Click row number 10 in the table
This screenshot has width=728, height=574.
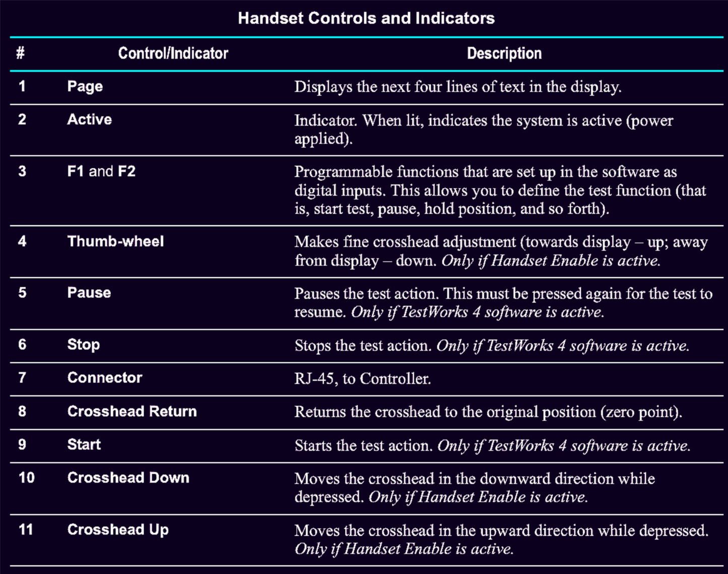pyautogui.click(x=26, y=478)
